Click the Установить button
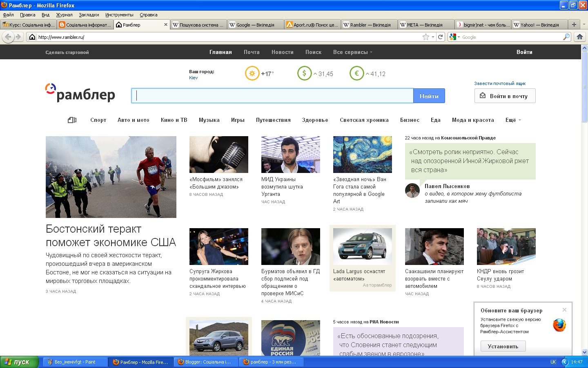The width and height of the screenshot is (588, 368). coord(503,346)
